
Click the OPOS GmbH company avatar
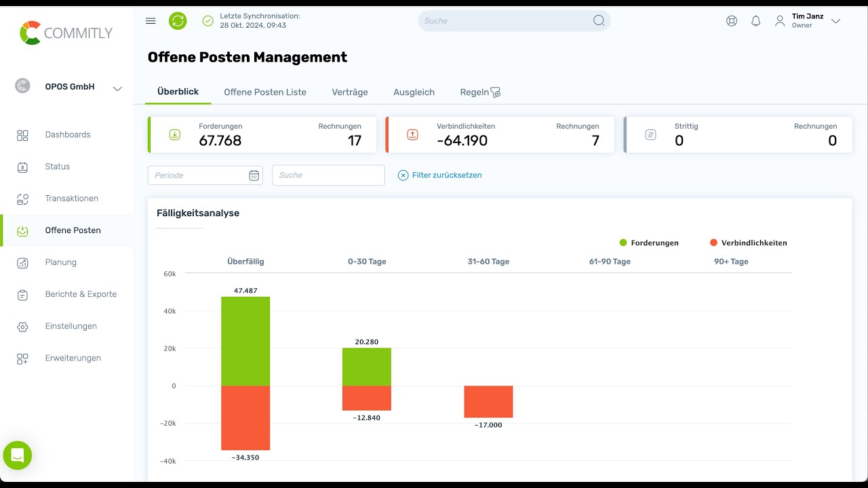[23, 86]
